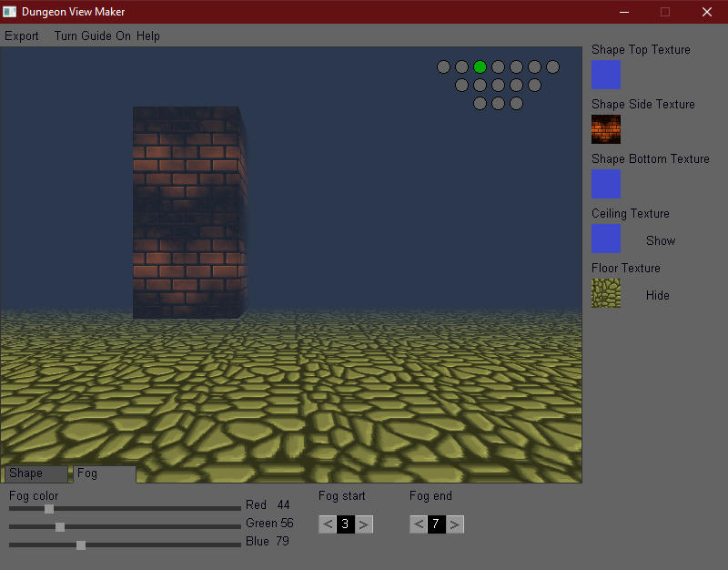728x570 pixels.
Task: Click the brick pillar in the 3D view
Action: point(189,212)
